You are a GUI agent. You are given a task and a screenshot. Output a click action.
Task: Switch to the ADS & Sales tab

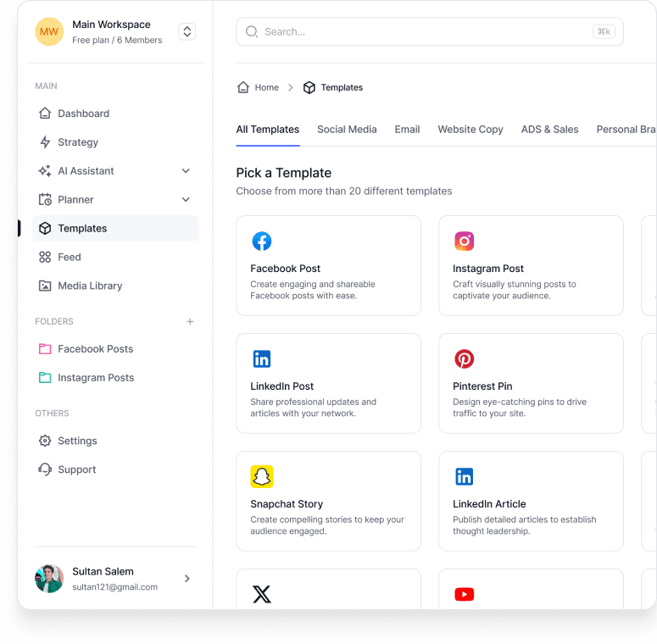[x=549, y=130]
